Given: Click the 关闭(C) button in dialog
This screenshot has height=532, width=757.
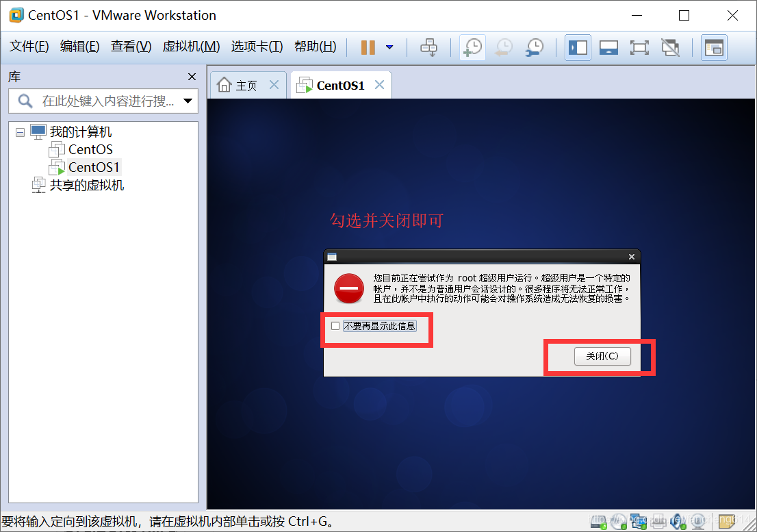Looking at the screenshot, I should pyautogui.click(x=602, y=356).
